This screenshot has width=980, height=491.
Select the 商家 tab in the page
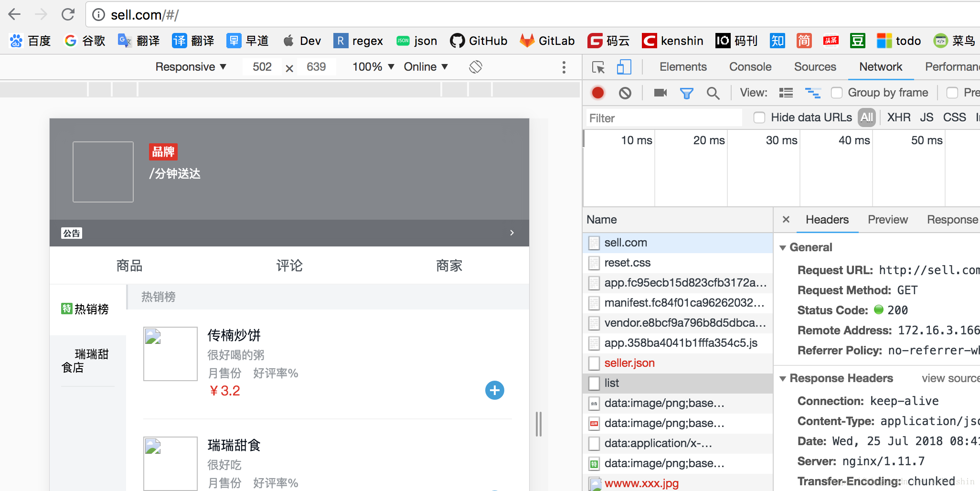point(449,266)
